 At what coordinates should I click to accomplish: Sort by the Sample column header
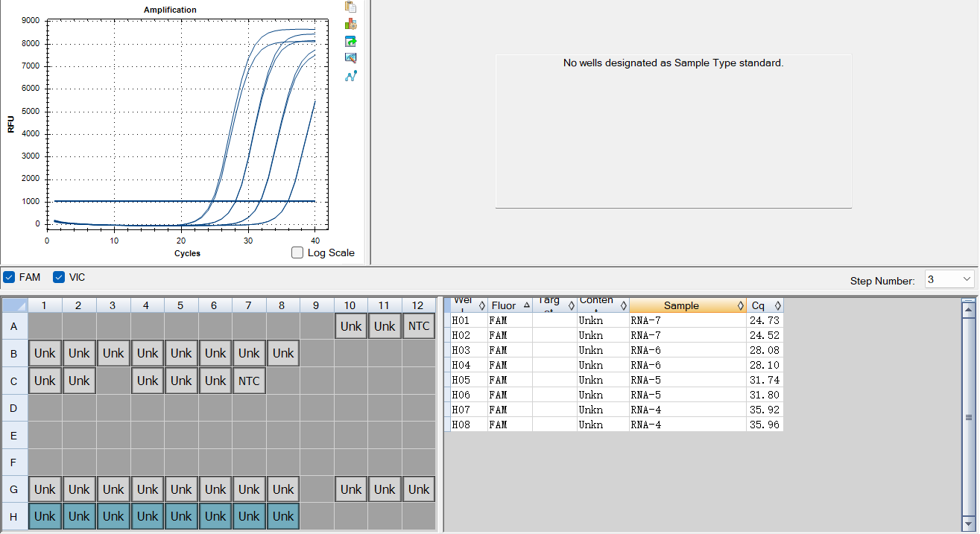coord(687,305)
